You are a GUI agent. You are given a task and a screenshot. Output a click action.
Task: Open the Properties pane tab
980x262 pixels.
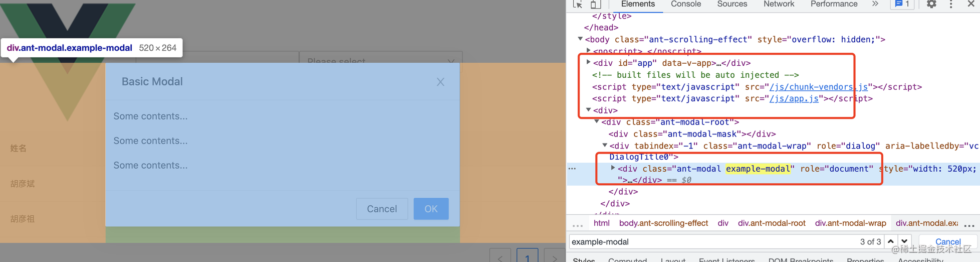(x=865, y=259)
